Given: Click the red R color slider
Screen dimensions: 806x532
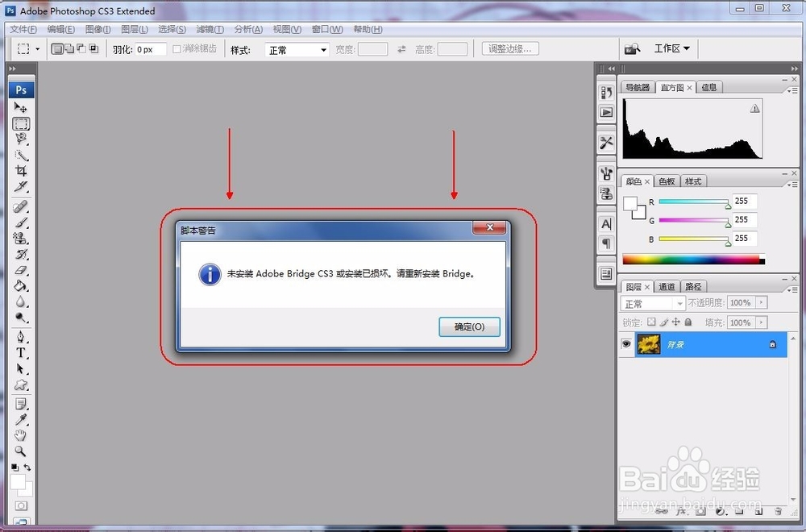Looking at the screenshot, I should pyautogui.click(x=694, y=202).
